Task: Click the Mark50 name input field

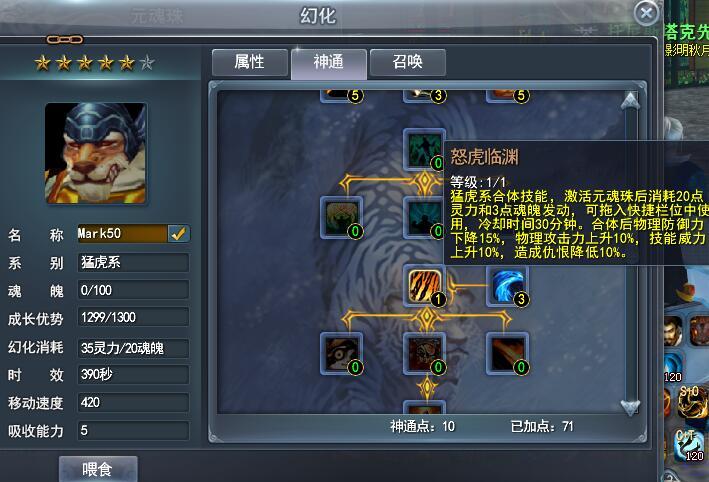Action: pos(122,234)
